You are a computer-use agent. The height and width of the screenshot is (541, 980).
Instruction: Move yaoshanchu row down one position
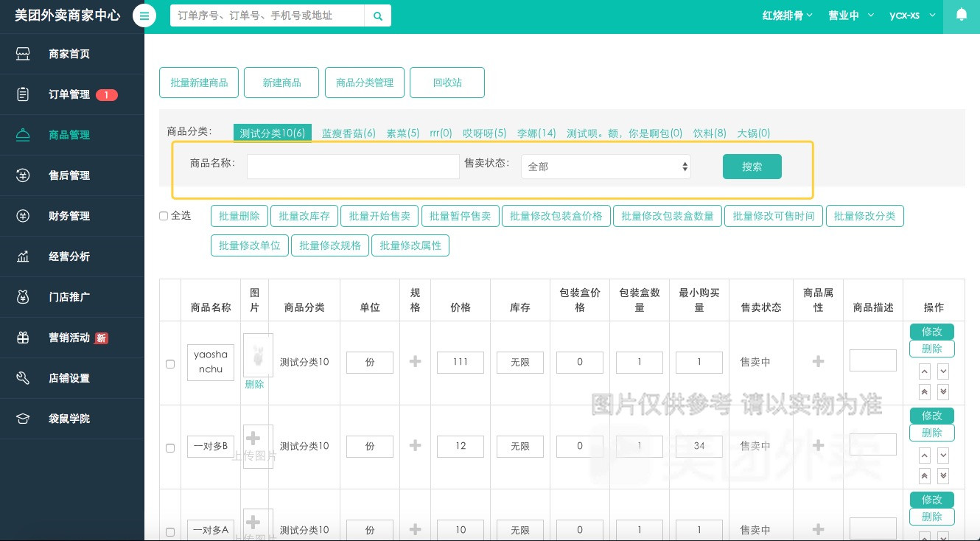[x=942, y=371]
